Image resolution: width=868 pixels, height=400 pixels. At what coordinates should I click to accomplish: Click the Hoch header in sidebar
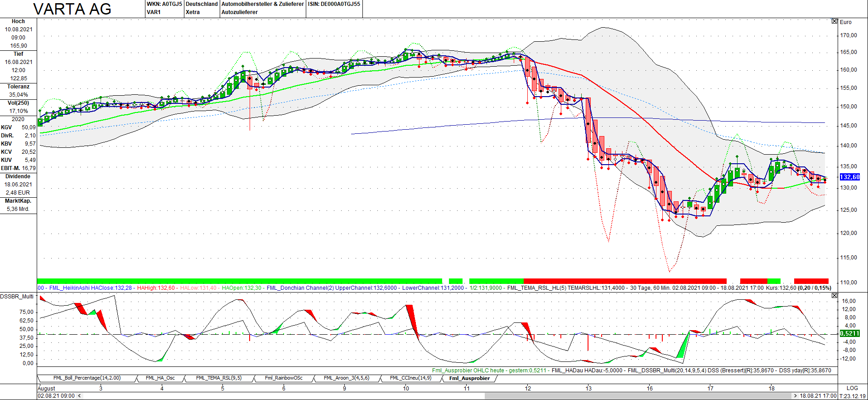coord(18,21)
